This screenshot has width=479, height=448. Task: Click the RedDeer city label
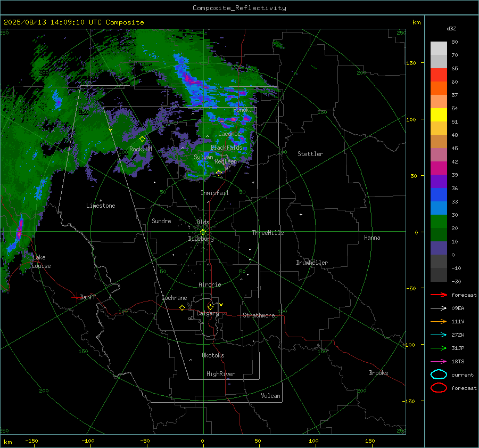click(x=226, y=161)
